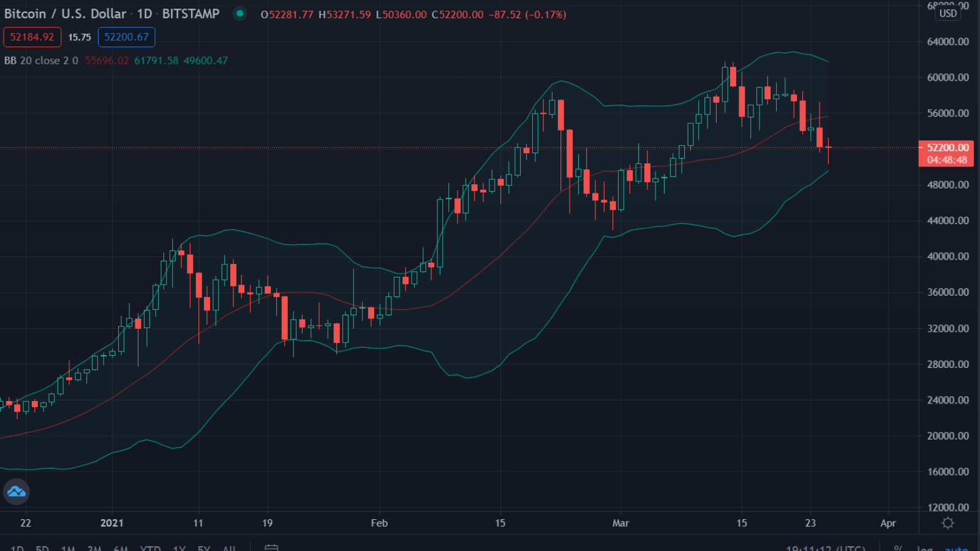Click the 20000.00 price axis label
This screenshot has height=551, width=980.
948,436
